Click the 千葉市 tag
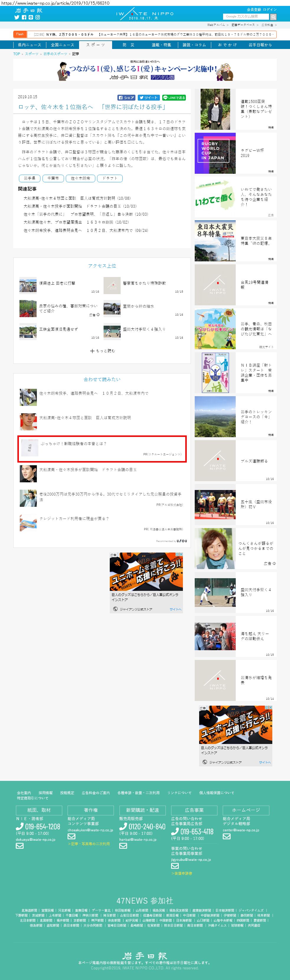The image size is (290, 980). pyautogui.click(x=53, y=178)
